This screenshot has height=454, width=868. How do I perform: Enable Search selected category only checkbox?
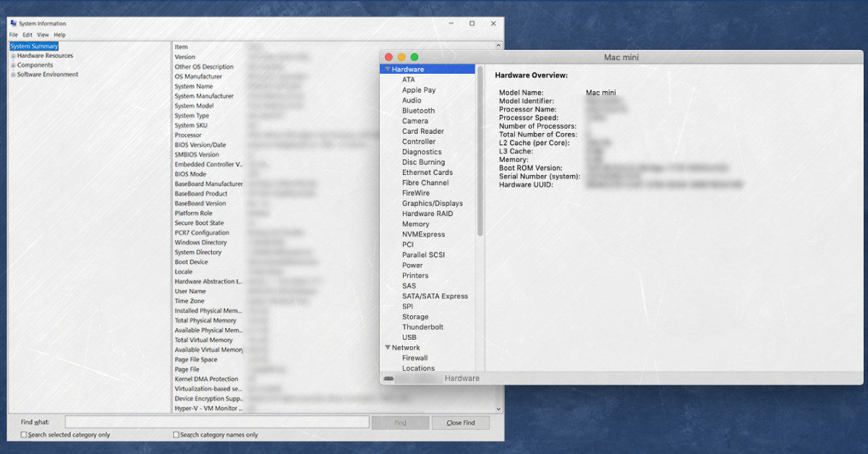click(24, 434)
